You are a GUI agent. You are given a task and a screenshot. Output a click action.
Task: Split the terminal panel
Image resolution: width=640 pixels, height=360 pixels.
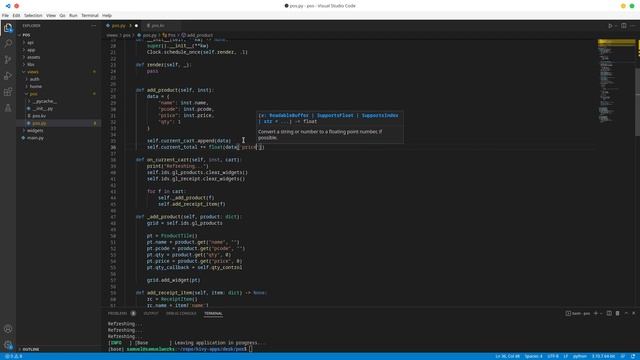point(609,313)
